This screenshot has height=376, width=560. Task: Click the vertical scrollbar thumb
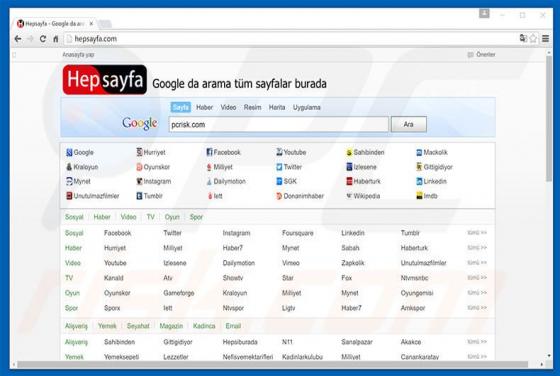549,120
